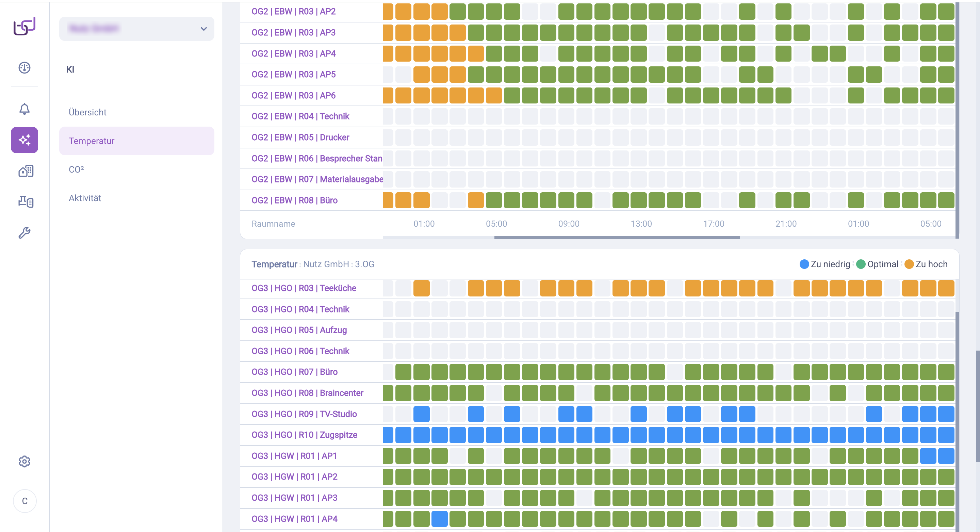980x532 pixels.
Task: Open room link OG2 | EBW | R08 | Büro
Action: [294, 200]
